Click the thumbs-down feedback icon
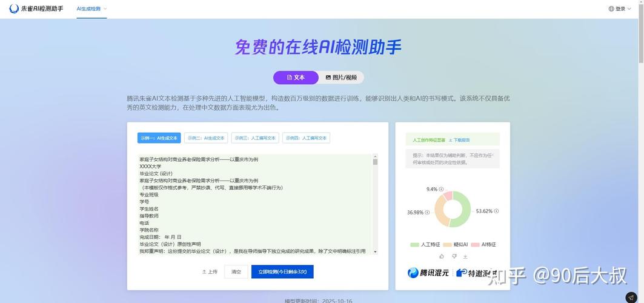The height and width of the screenshot is (303, 644). pyautogui.click(x=454, y=256)
